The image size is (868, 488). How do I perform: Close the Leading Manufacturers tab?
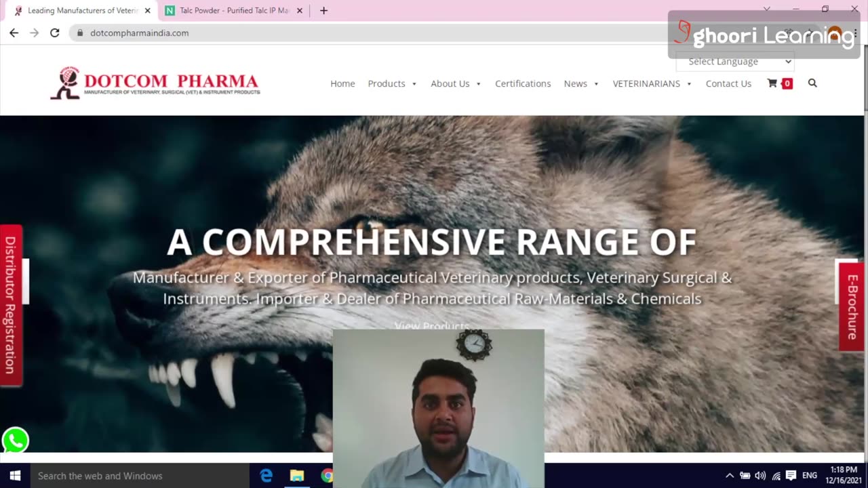pos(147,11)
